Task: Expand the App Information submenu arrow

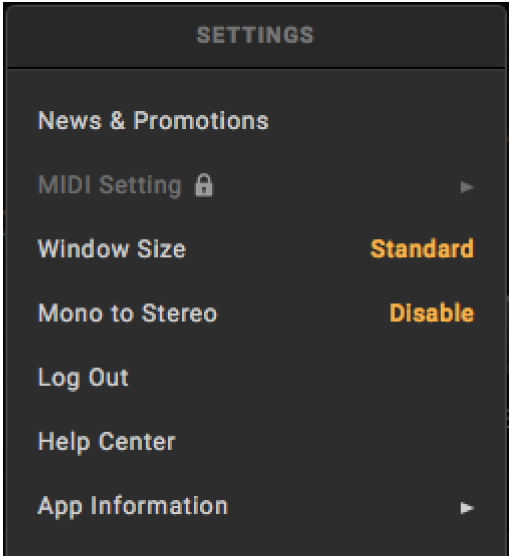Action: (467, 508)
